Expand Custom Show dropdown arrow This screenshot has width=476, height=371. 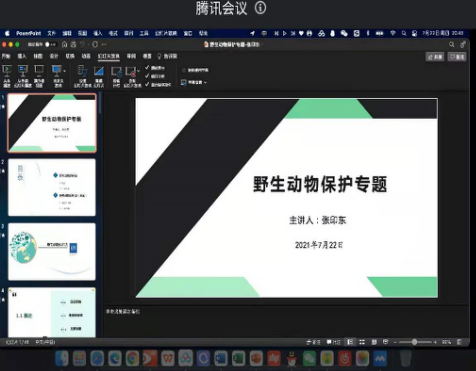coord(64,71)
